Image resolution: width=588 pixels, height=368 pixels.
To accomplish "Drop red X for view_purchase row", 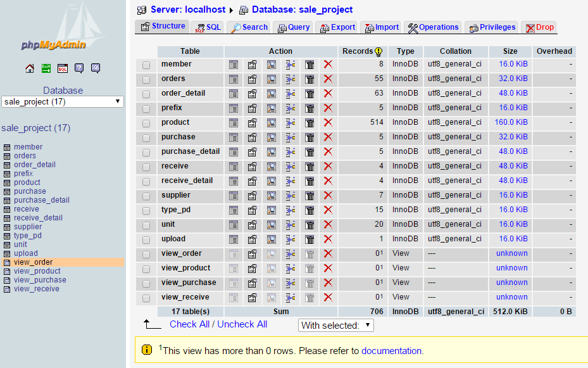I will pos(328,283).
